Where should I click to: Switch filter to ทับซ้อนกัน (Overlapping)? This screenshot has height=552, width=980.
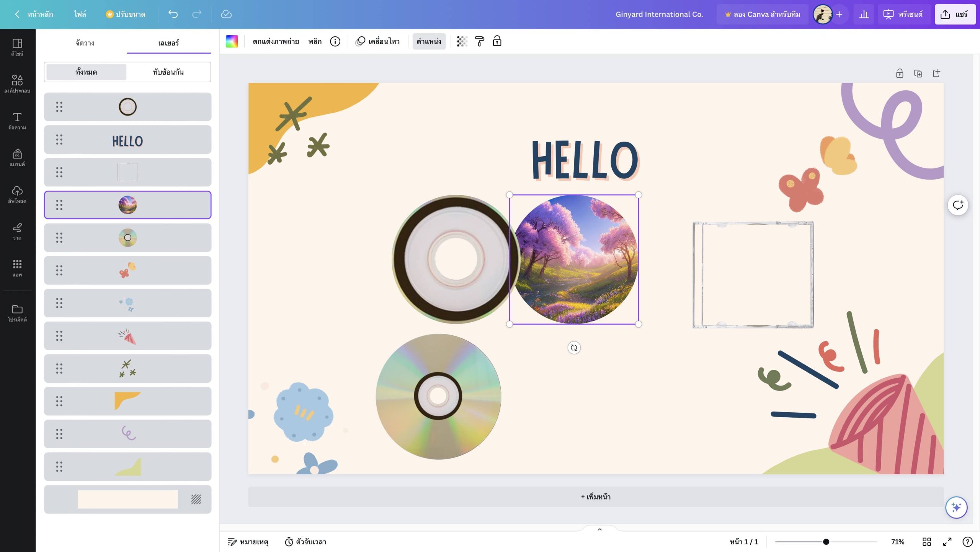(168, 72)
